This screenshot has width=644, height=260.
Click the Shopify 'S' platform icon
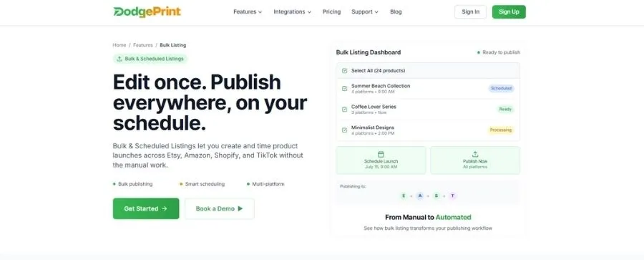[x=436, y=196]
